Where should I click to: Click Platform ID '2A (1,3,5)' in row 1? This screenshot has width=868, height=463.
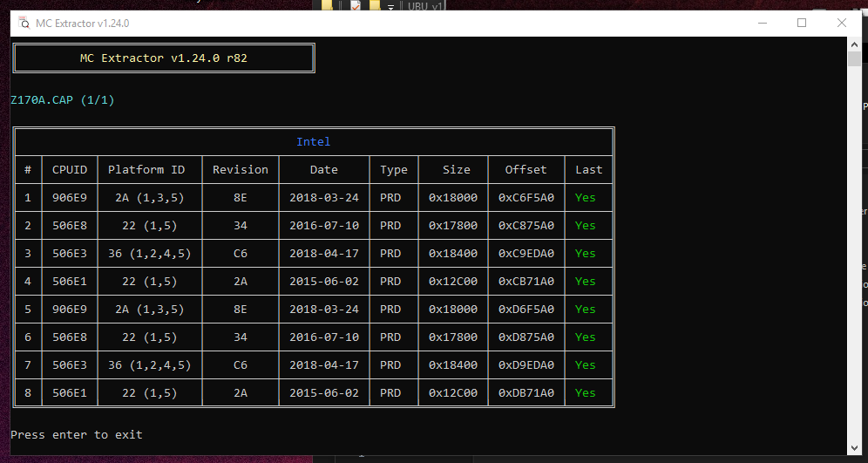click(x=150, y=198)
